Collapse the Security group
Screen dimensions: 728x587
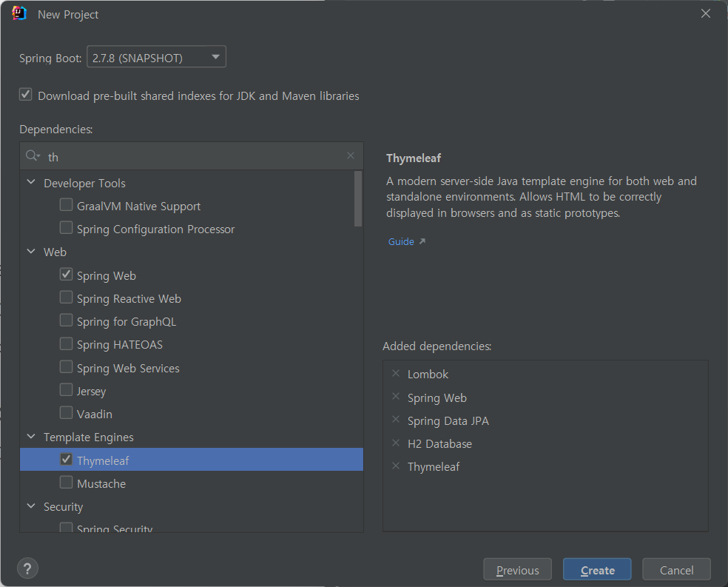31,506
